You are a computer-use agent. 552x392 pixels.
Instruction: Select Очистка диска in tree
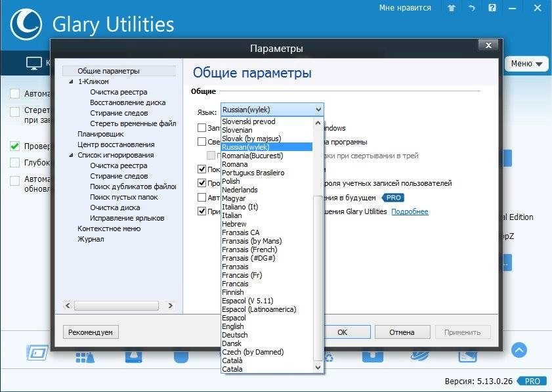[115, 207]
